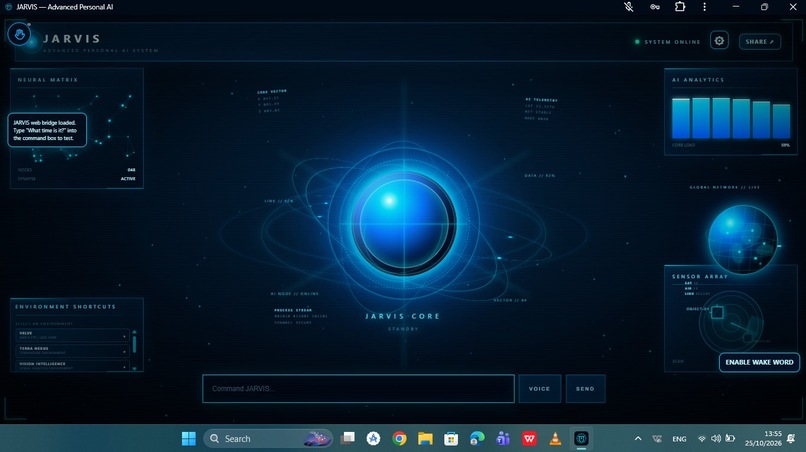Image resolution: width=806 pixels, height=452 pixels.
Task: Click the SHARE button
Action: pos(760,42)
